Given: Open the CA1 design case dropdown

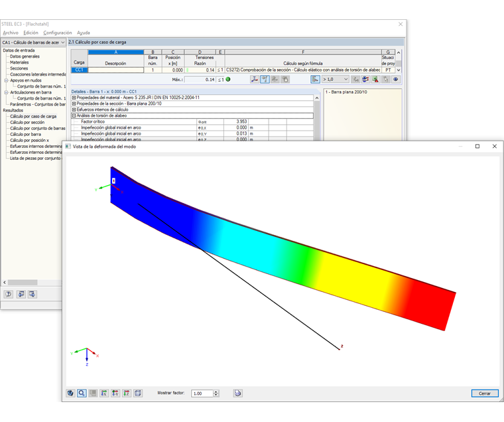Looking at the screenshot, I should tap(33, 42).
